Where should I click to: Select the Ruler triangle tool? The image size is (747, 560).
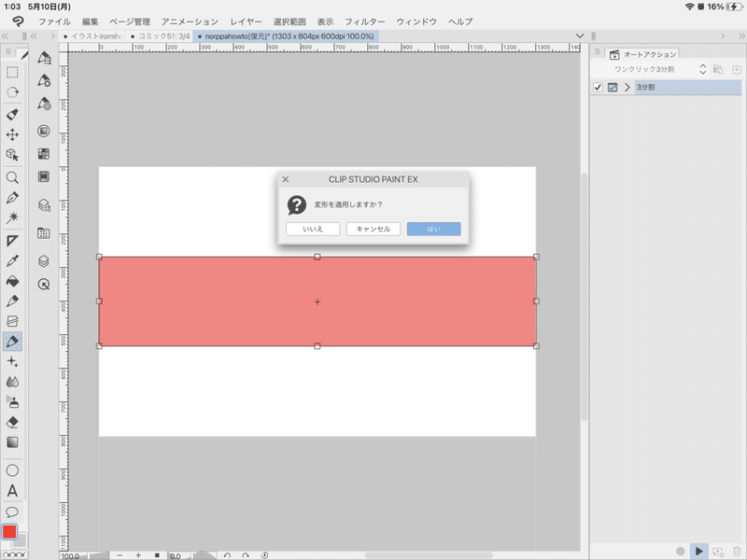[12, 241]
